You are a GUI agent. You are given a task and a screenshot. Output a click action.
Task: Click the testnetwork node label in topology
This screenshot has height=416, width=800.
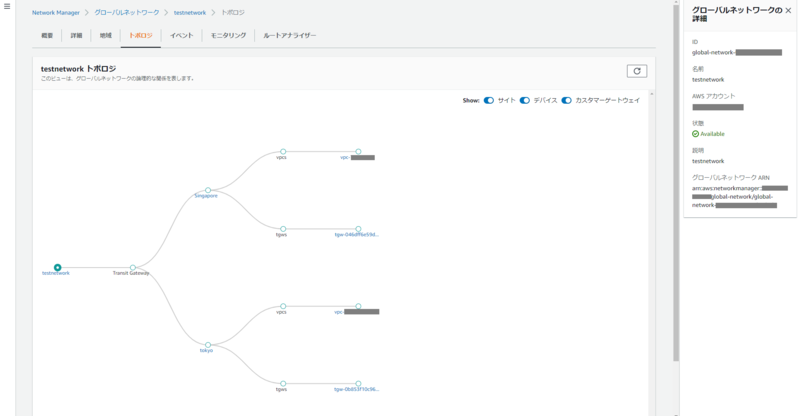[56, 274]
